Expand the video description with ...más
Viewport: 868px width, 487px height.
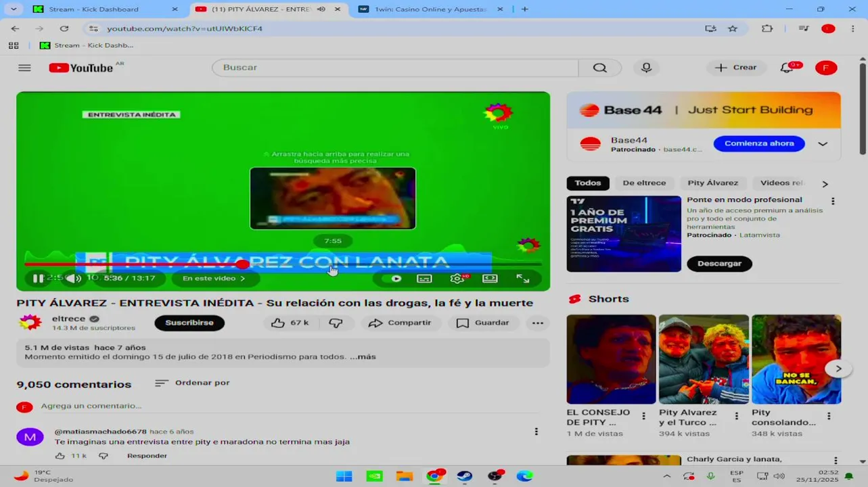[x=363, y=356]
